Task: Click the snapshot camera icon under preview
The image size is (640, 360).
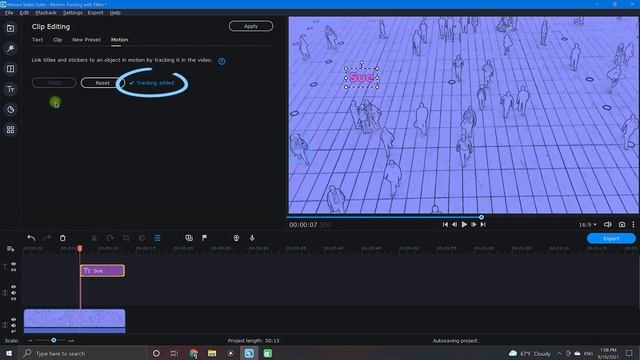Action: coord(622,224)
